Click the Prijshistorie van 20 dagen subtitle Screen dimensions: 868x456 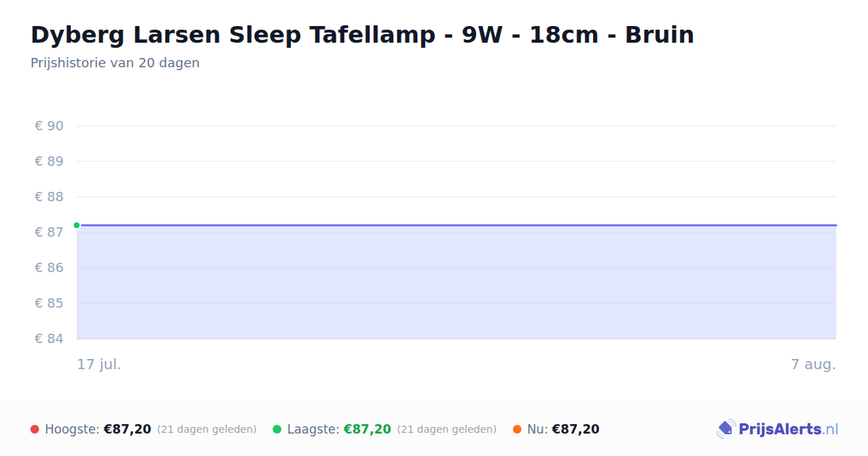[115, 63]
